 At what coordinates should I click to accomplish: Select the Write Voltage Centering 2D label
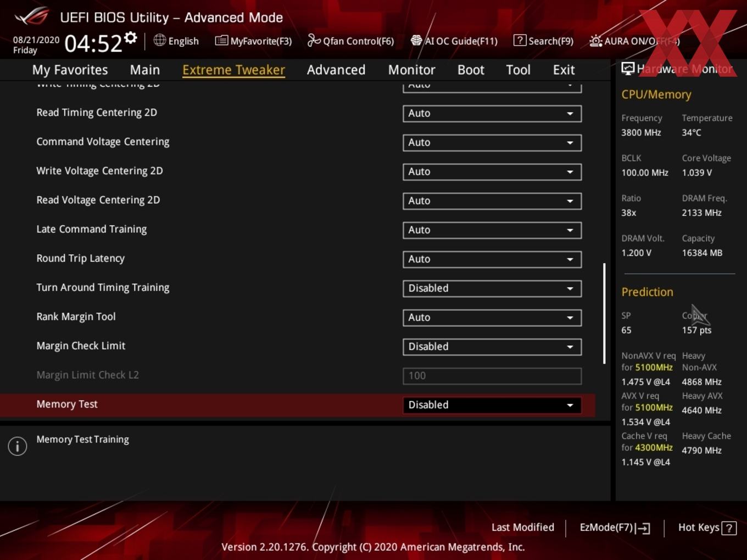coord(99,171)
